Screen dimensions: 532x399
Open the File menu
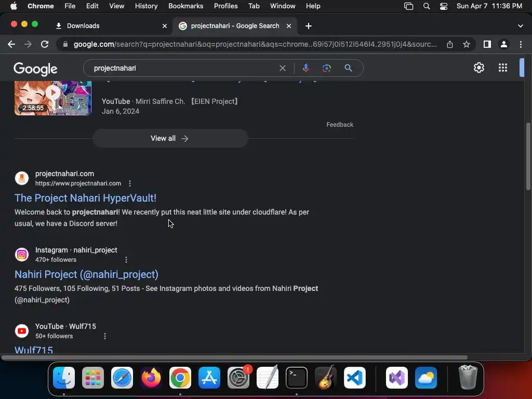click(70, 6)
